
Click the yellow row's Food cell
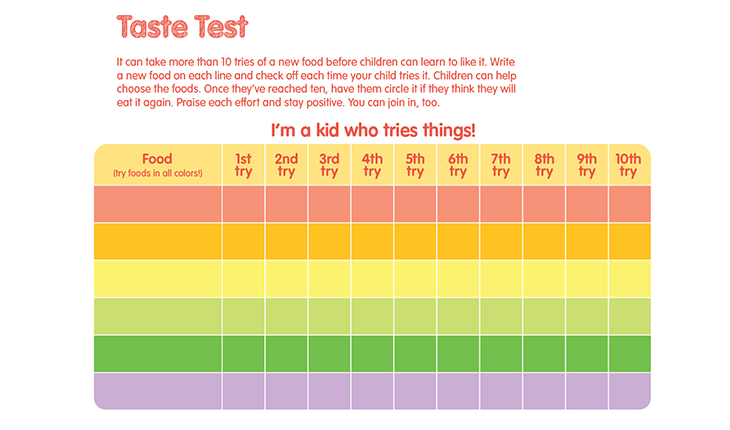pyautogui.click(x=157, y=279)
